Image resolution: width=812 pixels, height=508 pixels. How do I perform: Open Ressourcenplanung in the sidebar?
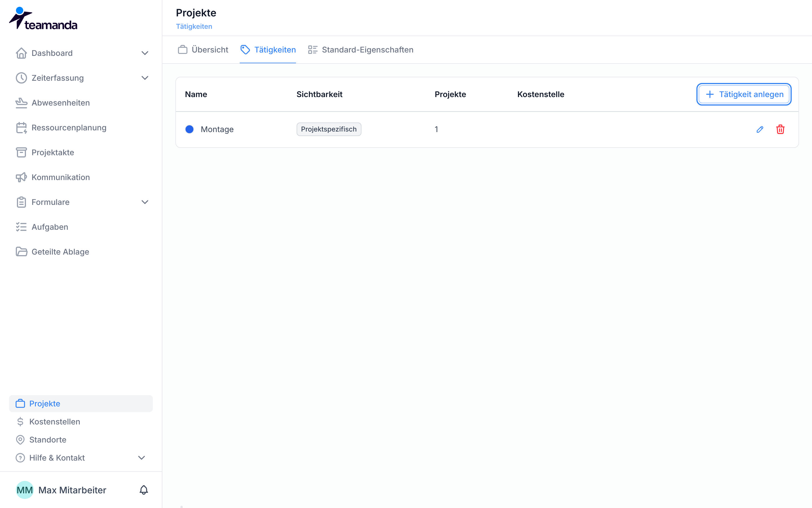[x=81, y=128]
